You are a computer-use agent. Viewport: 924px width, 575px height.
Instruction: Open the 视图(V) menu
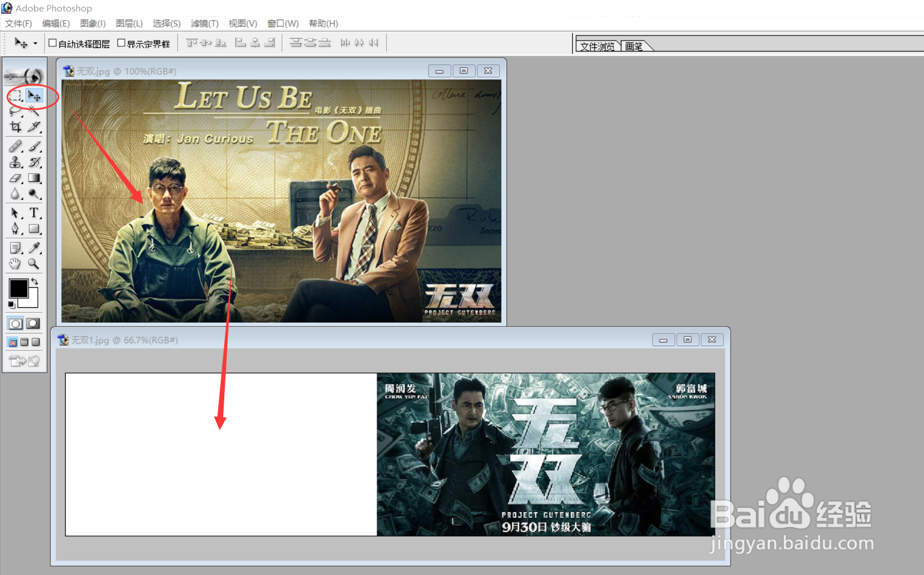coord(243,23)
